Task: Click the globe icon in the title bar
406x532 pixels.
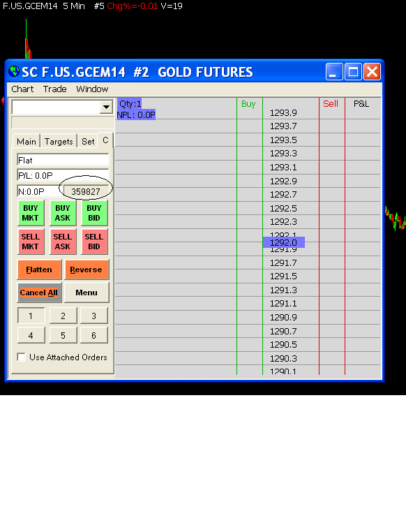Action: pyautogui.click(x=14, y=72)
